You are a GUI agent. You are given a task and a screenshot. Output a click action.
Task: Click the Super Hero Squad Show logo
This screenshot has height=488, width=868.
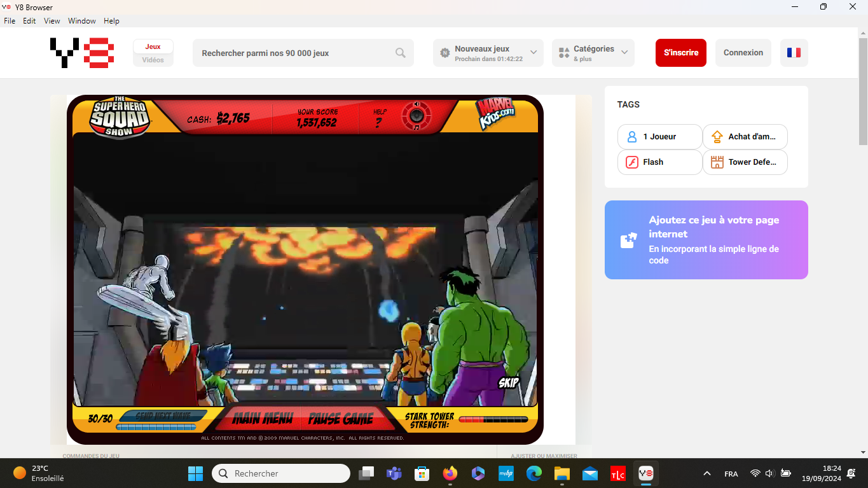(x=120, y=117)
